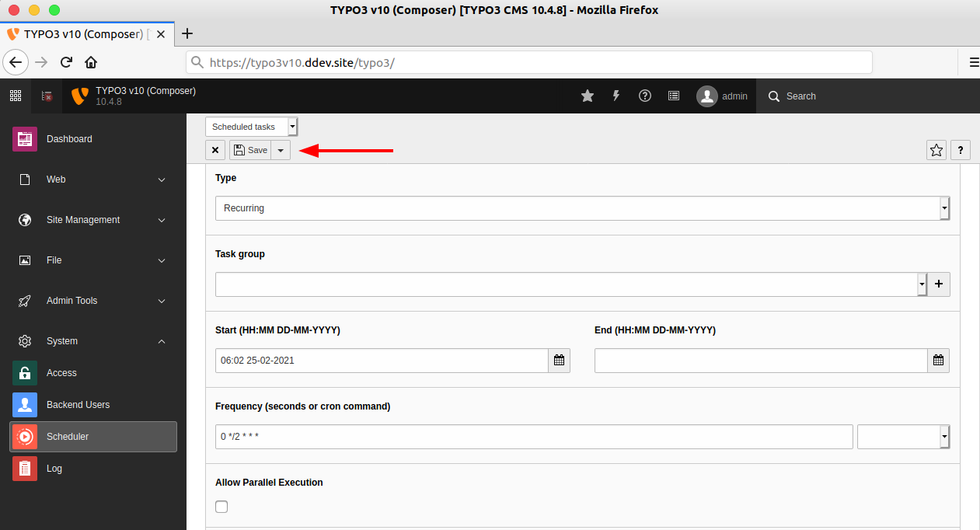Add a new task group with plus button
This screenshot has width=980, height=530.
[x=938, y=284]
